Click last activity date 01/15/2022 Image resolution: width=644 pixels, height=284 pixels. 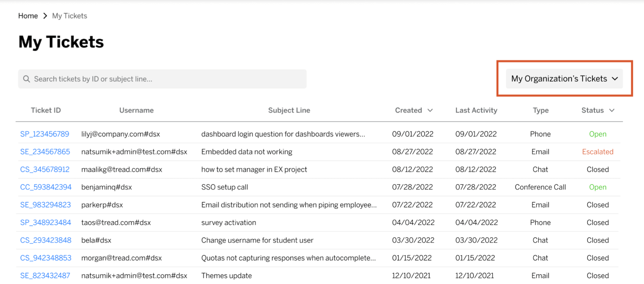pos(475,258)
